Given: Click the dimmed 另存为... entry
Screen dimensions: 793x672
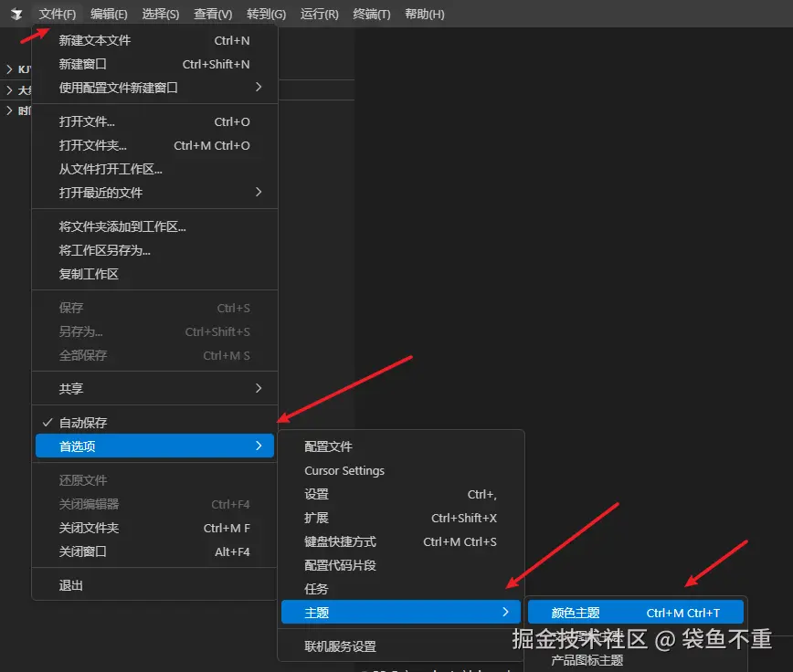Looking at the screenshot, I should pyautogui.click(x=154, y=332).
